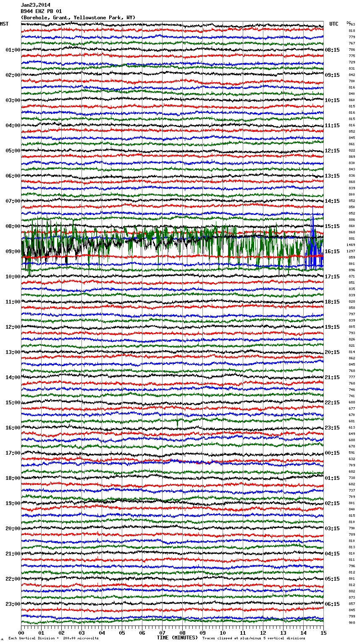Select the 15:15 UTC time label
This screenshot has width=357, height=644.
(x=332, y=226)
